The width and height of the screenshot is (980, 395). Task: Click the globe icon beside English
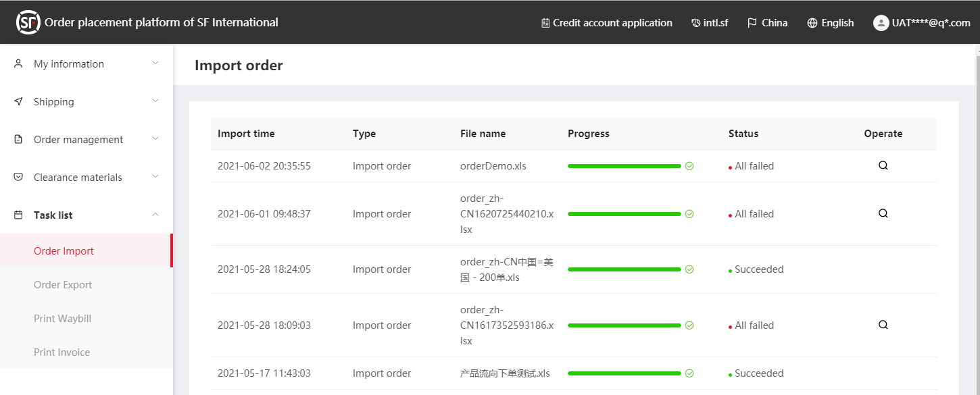pyautogui.click(x=812, y=23)
